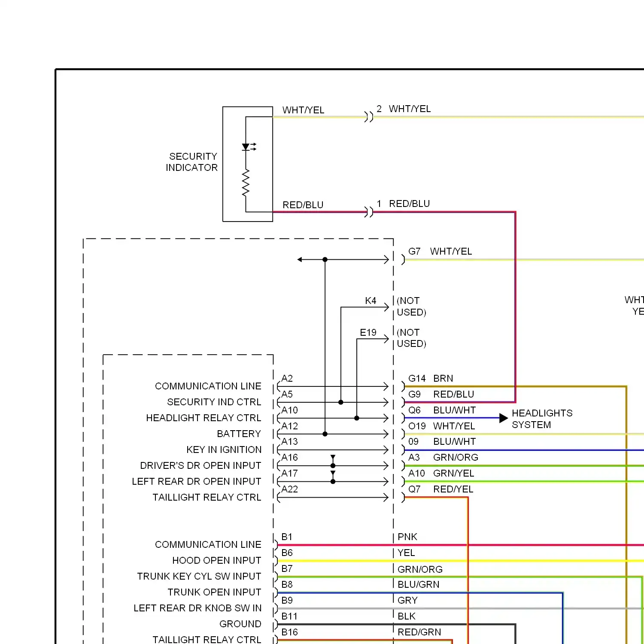The width and height of the screenshot is (644, 644).
Task: Select the GRN/YEL wire color label
Action: 453,473
